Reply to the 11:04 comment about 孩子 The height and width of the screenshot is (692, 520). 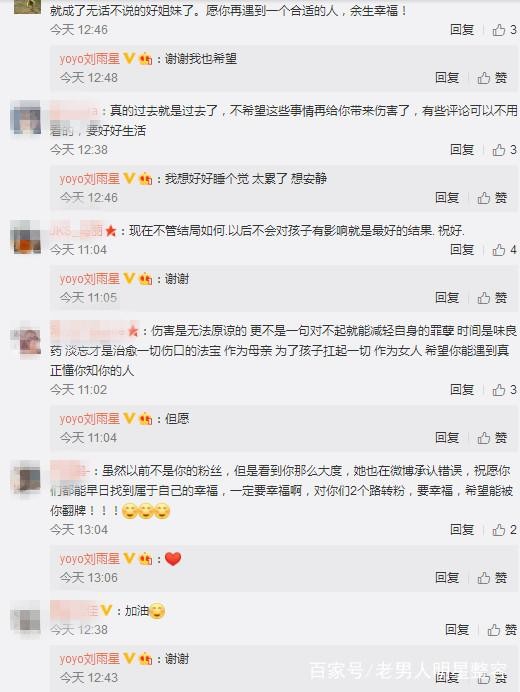point(462,249)
